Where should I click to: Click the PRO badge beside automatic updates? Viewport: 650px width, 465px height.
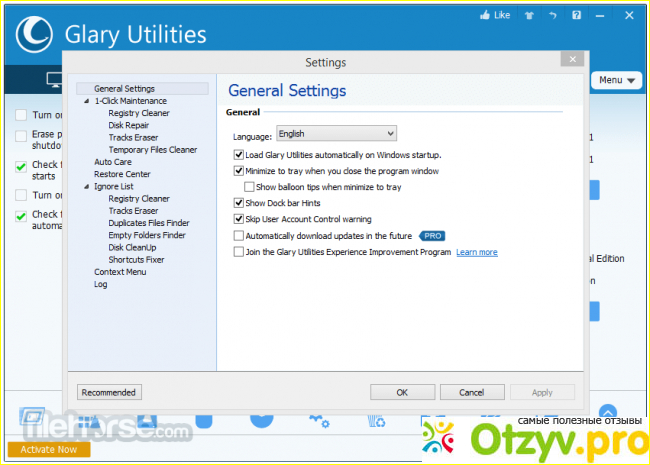tap(432, 236)
